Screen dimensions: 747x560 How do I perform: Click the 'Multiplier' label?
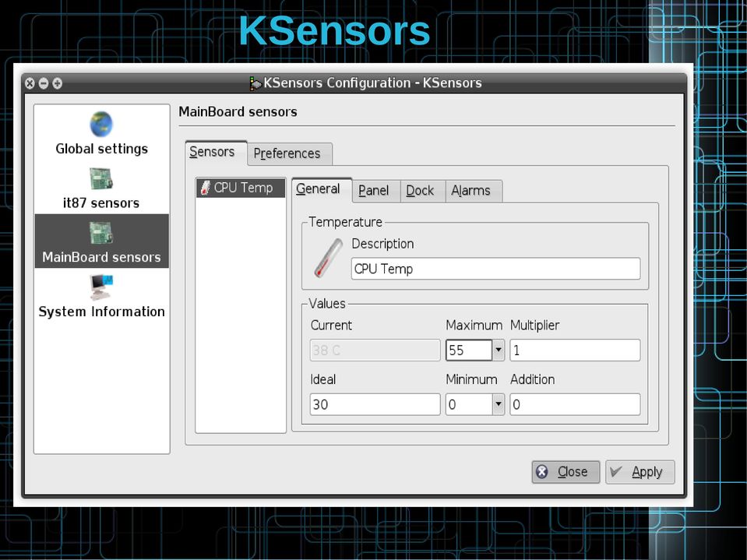tap(534, 326)
